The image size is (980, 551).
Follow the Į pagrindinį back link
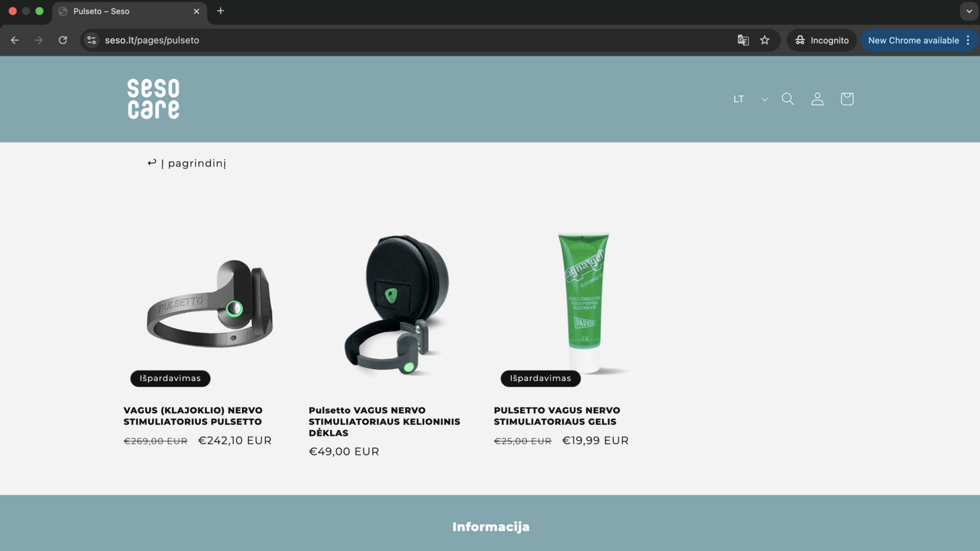tap(187, 163)
